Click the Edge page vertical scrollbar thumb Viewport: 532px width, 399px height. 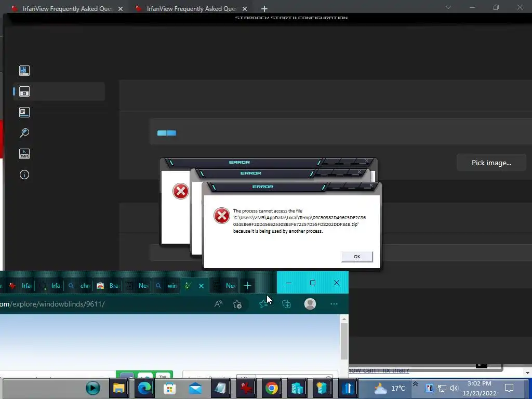tap(344, 341)
